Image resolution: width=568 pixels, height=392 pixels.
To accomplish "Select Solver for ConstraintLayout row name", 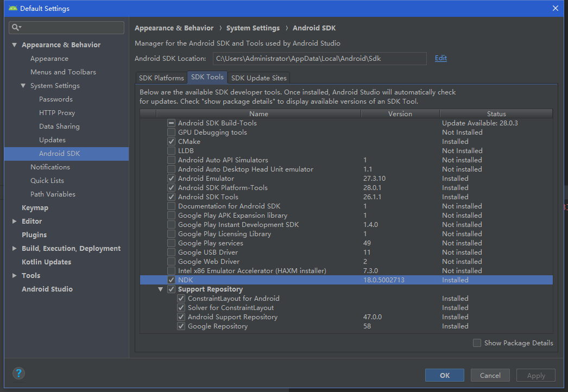I will pyautogui.click(x=231, y=308).
